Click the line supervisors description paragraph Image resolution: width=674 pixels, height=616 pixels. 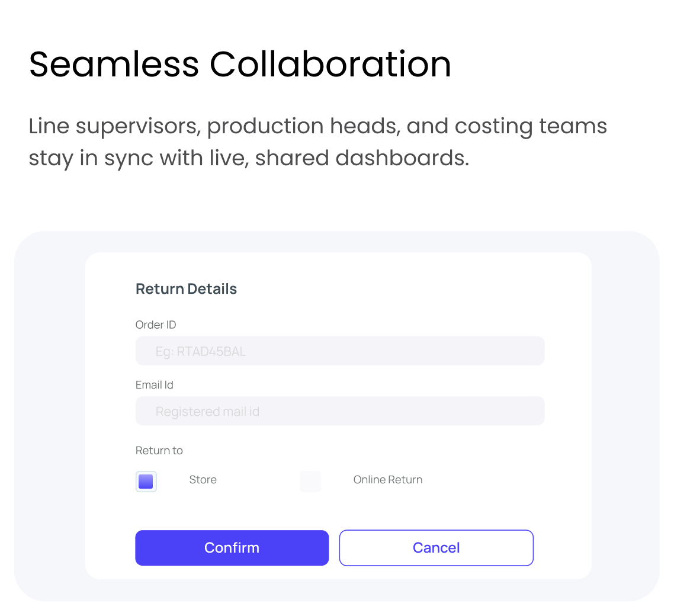tap(317, 142)
